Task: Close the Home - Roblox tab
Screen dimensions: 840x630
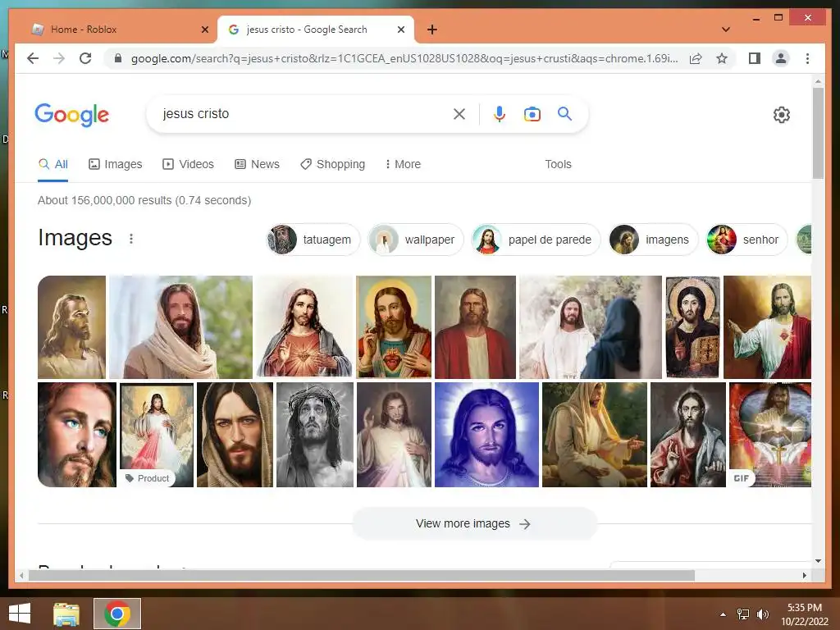Action: coord(204,30)
